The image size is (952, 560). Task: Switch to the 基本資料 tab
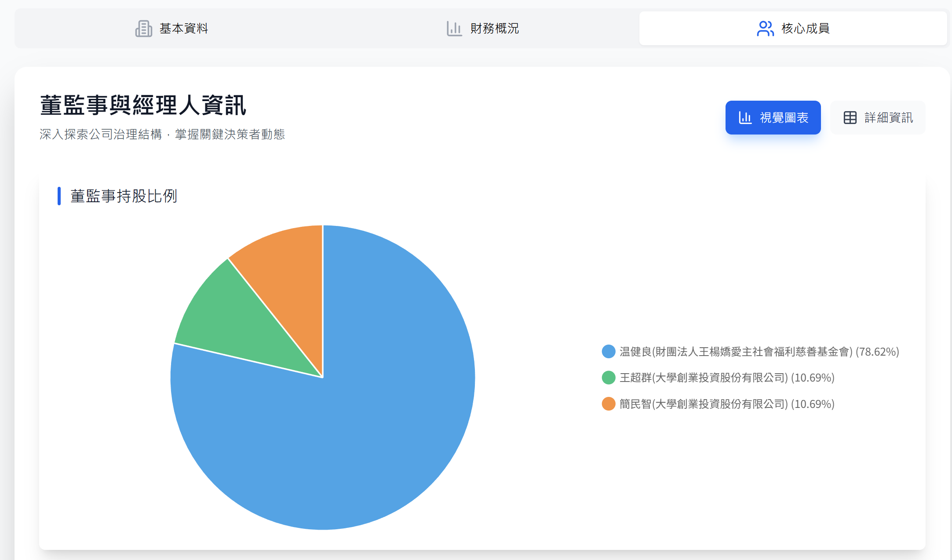point(183,28)
